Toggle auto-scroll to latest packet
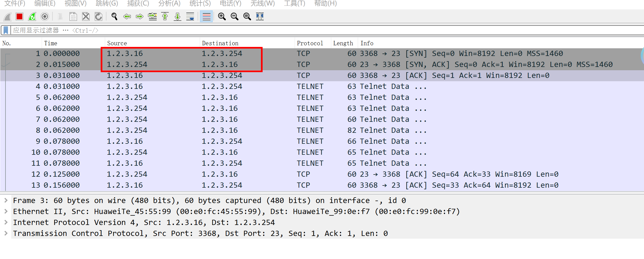The image size is (644, 259). pos(190,17)
